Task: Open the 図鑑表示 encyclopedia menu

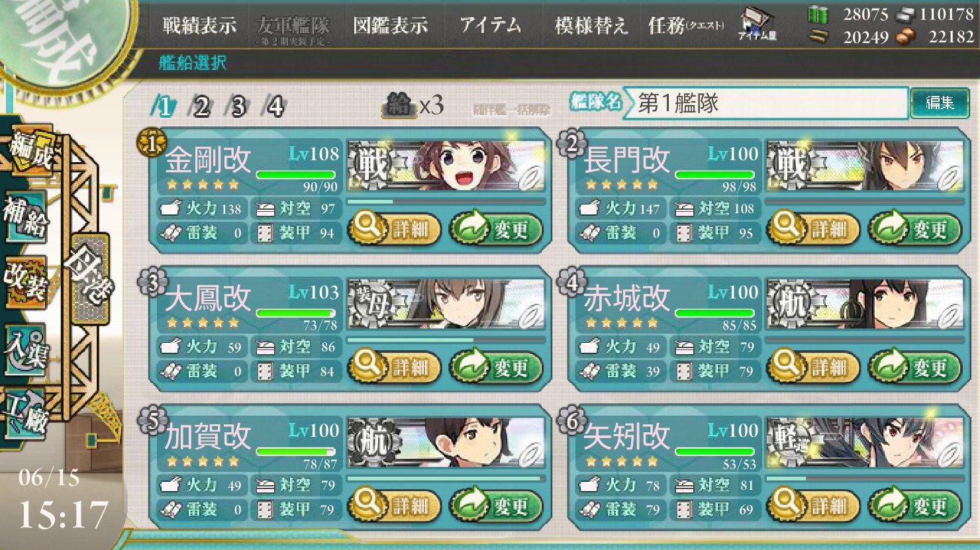Action: click(390, 26)
